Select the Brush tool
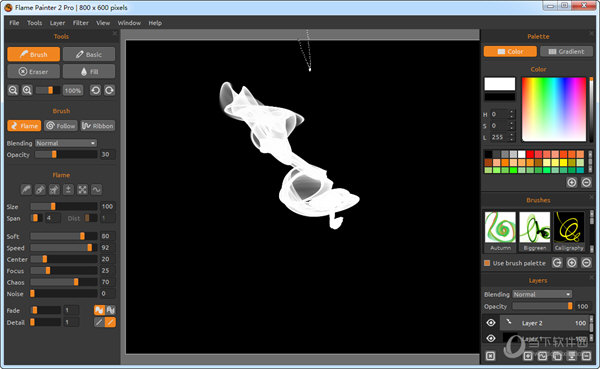 pyautogui.click(x=34, y=54)
